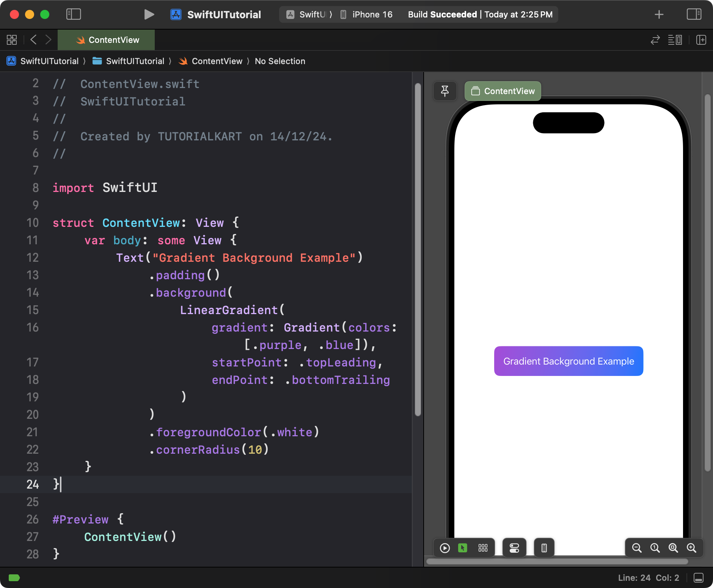
Task: Open the iPhone 16 destination dropdown
Action: click(366, 14)
